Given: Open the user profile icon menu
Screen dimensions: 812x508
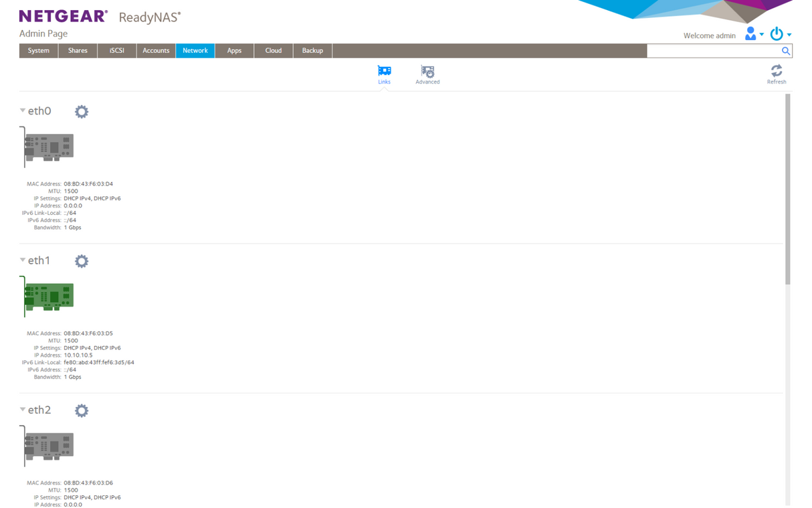Looking at the screenshot, I should 750,33.
